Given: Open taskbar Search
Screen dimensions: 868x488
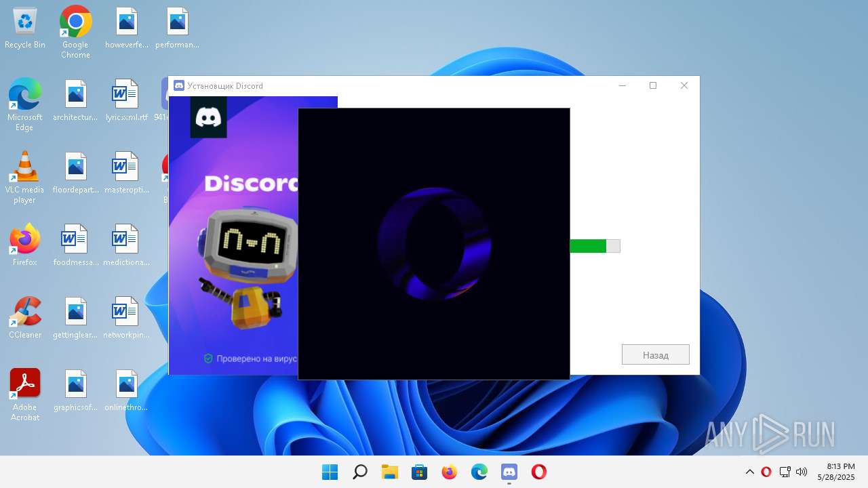Looking at the screenshot, I should coord(360,472).
